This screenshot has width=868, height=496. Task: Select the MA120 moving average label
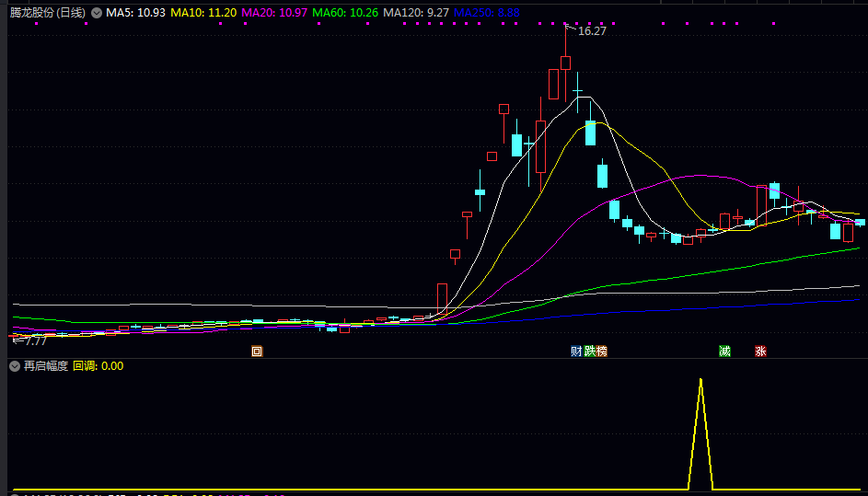[x=416, y=13]
